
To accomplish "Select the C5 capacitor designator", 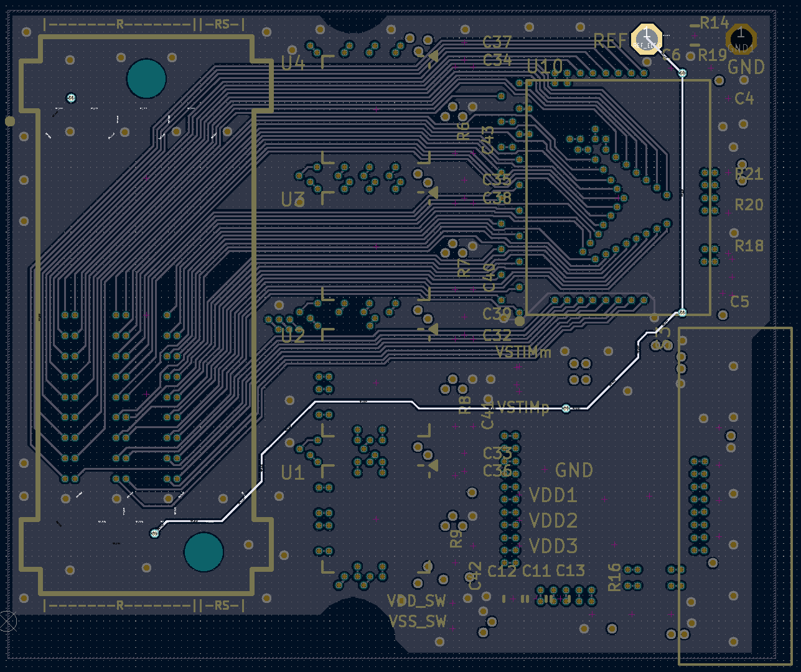I will point(739,302).
